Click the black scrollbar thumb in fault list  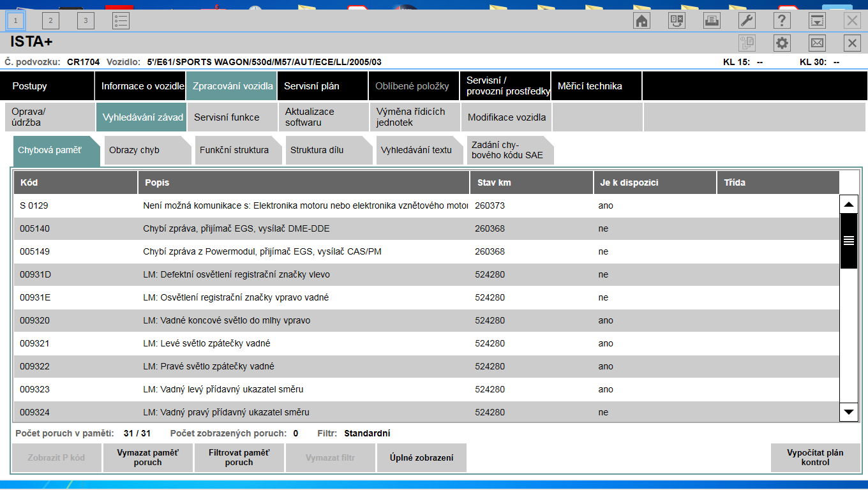849,241
